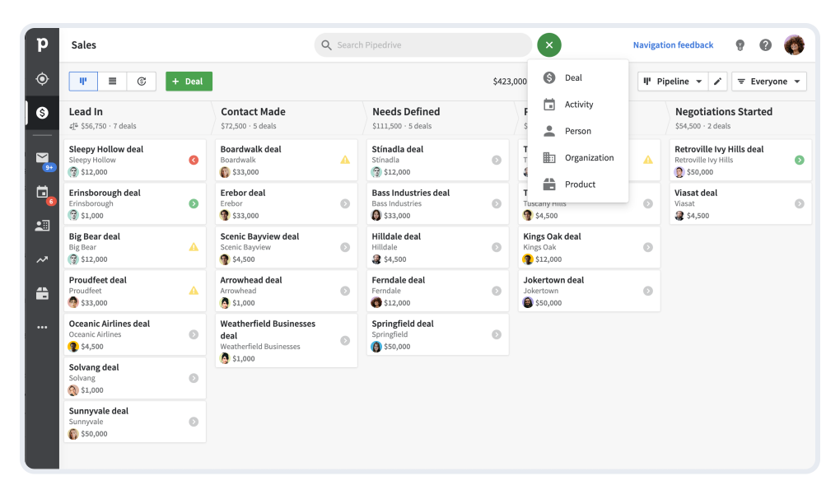Image resolution: width=840 pixels, height=504 pixels.
Task: Click the owner avatar on Springfield deal
Action: pos(376,347)
